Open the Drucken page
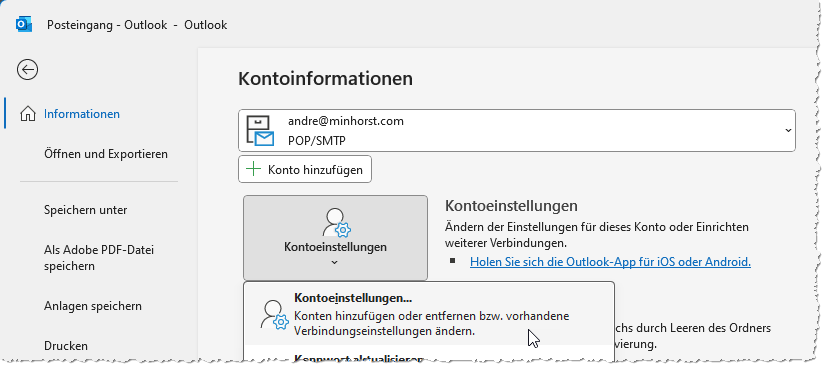 coord(66,346)
